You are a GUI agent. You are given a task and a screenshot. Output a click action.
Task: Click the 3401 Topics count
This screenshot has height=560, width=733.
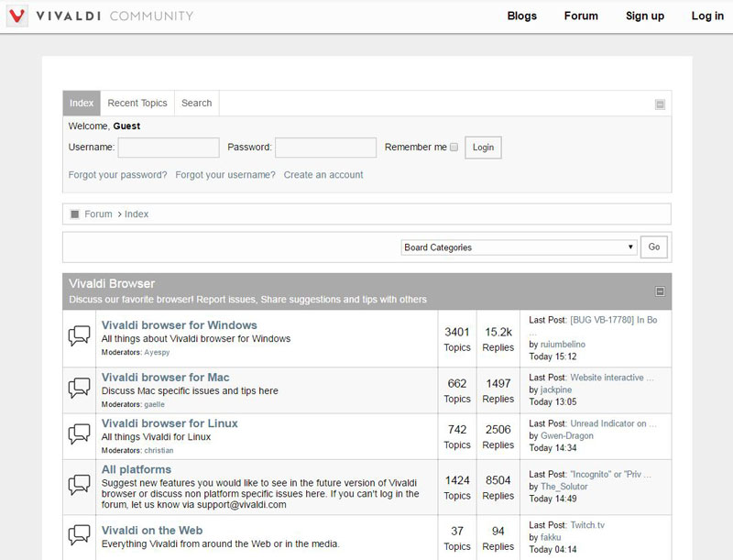(457, 339)
